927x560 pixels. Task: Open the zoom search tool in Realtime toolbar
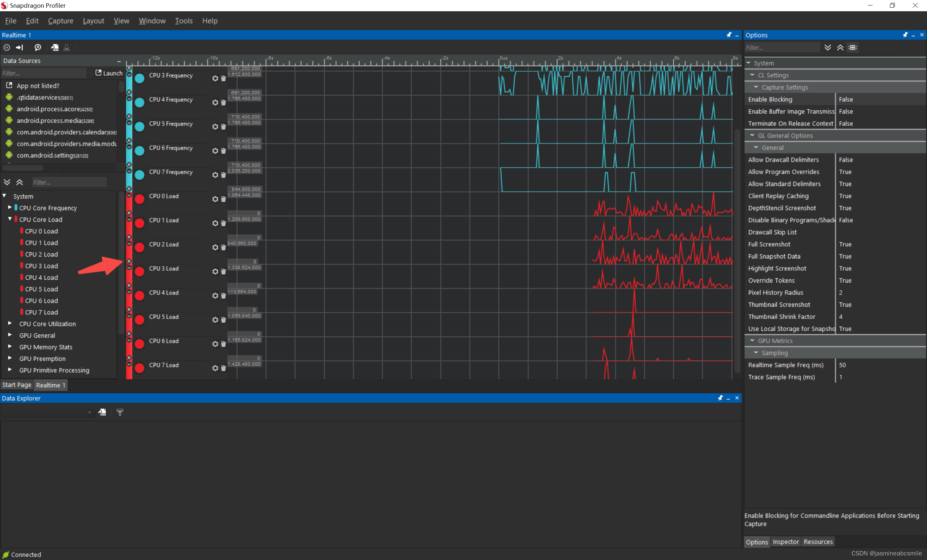pos(38,47)
